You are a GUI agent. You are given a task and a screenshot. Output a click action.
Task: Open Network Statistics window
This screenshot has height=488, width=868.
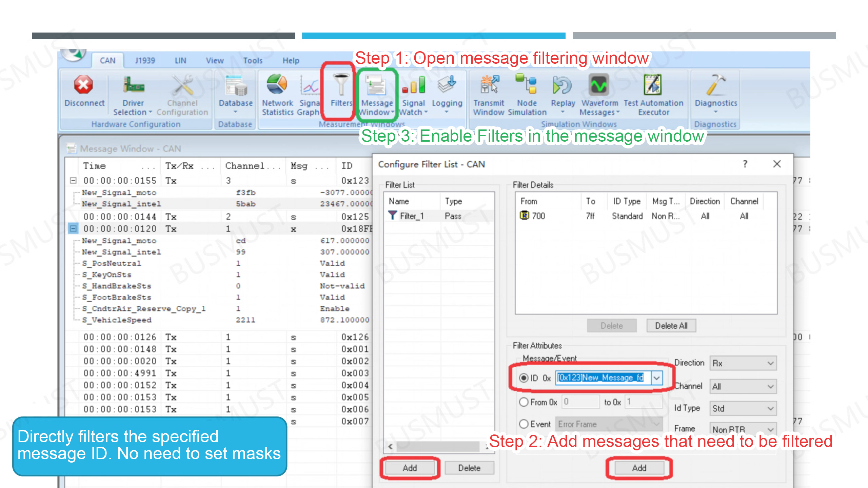(277, 85)
